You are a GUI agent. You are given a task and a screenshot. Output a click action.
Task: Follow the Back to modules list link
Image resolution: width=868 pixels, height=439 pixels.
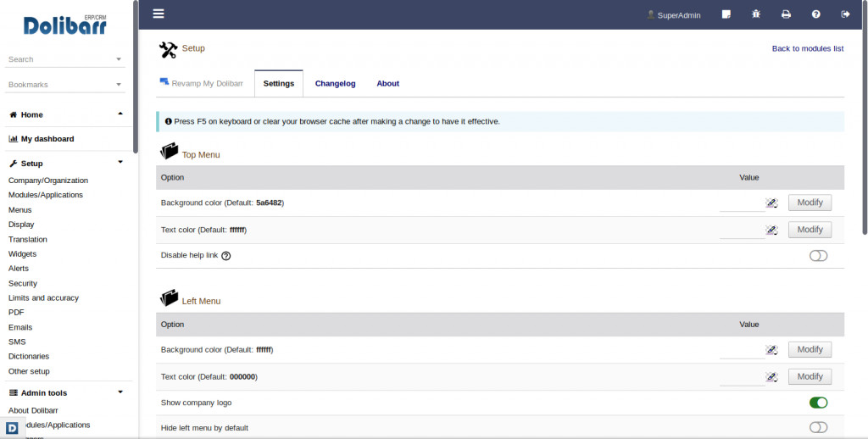pyautogui.click(x=807, y=48)
